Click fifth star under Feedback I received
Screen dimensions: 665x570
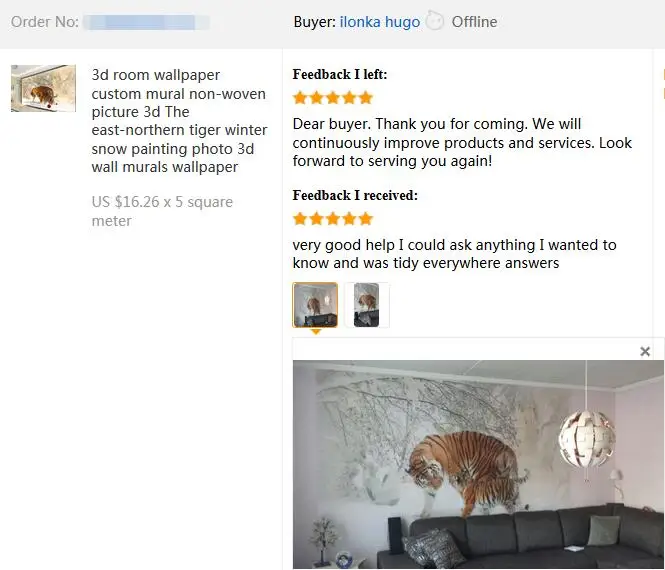tap(366, 219)
